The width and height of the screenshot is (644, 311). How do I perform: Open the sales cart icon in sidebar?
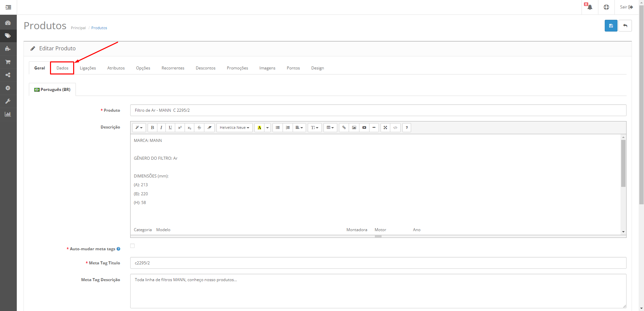pyautogui.click(x=8, y=62)
